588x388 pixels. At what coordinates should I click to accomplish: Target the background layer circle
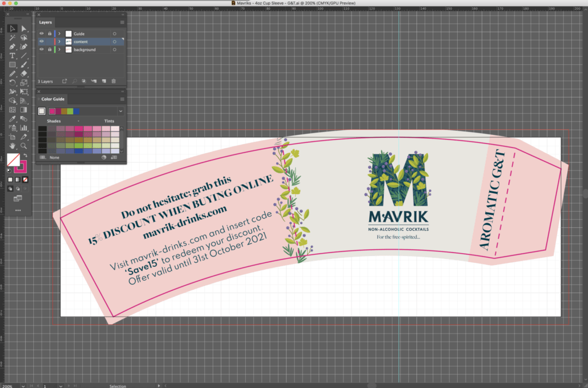click(115, 49)
